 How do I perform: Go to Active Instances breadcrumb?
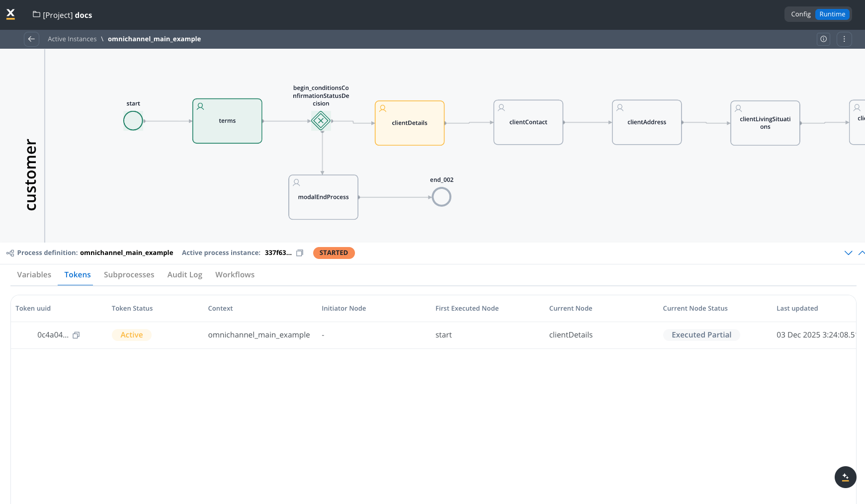pyautogui.click(x=72, y=39)
